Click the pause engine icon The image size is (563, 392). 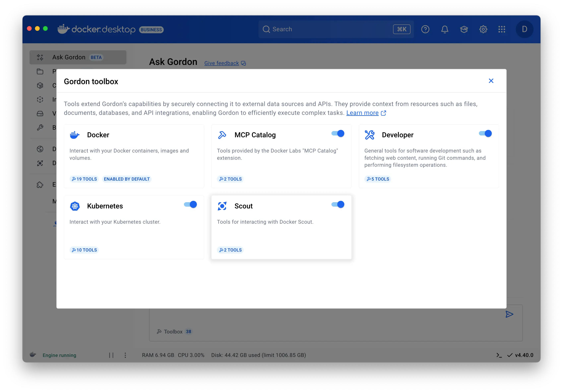click(x=111, y=355)
